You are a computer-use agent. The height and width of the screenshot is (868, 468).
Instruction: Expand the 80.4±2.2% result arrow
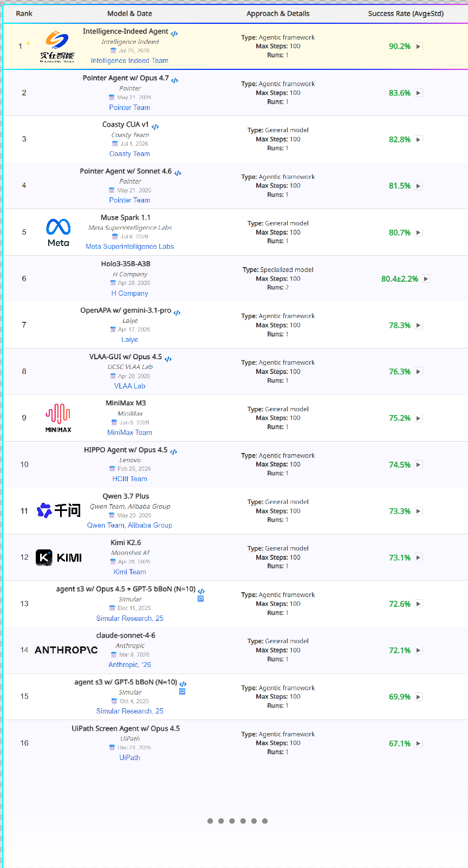pyautogui.click(x=426, y=279)
